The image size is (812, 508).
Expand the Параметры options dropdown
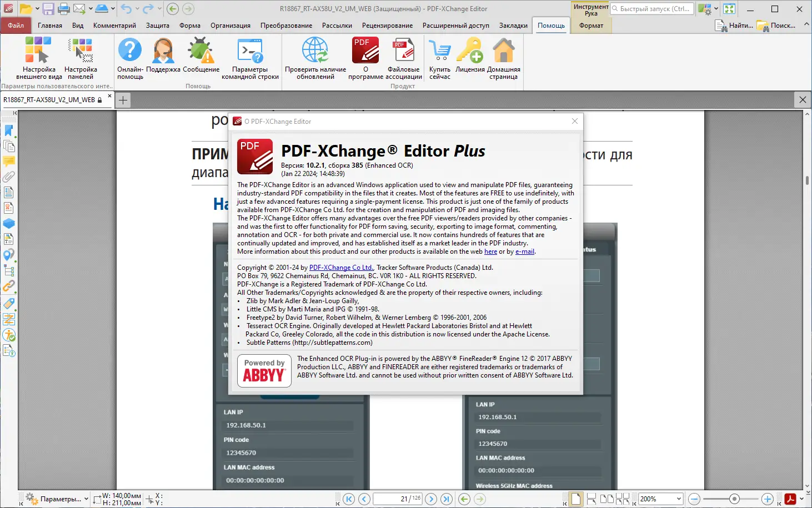(86, 499)
